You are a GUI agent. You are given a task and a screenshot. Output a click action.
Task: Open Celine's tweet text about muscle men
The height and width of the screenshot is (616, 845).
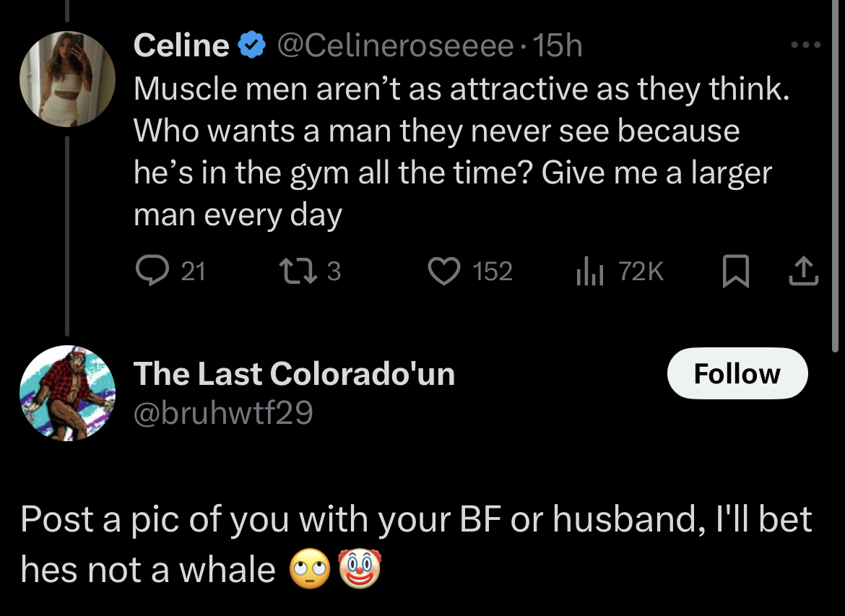455,152
